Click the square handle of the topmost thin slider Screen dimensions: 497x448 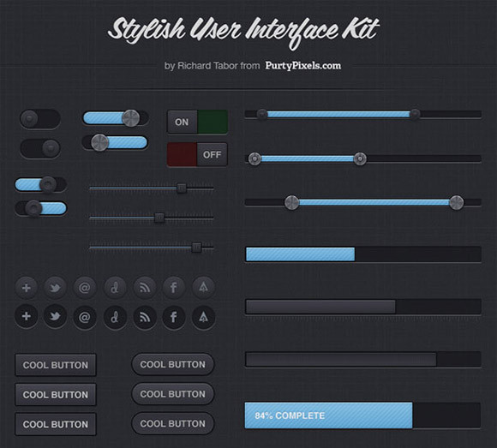click(x=182, y=188)
